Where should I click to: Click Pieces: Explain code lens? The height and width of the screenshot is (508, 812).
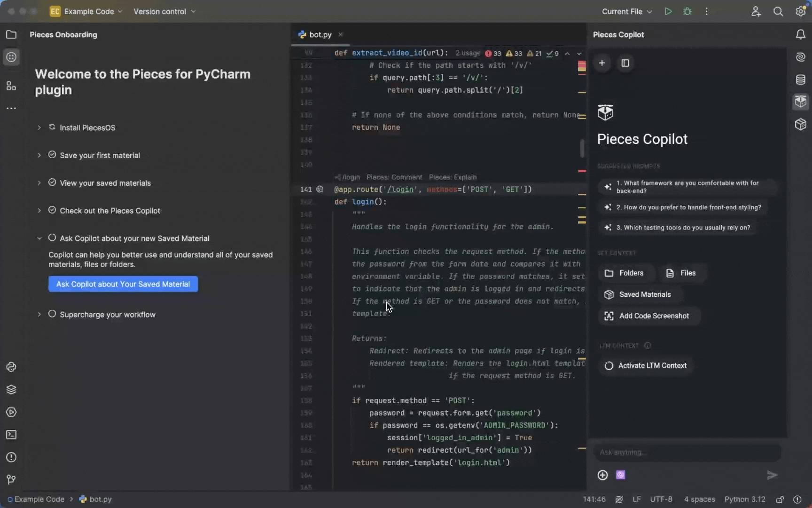pyautogui.click(x=453, y=177)
